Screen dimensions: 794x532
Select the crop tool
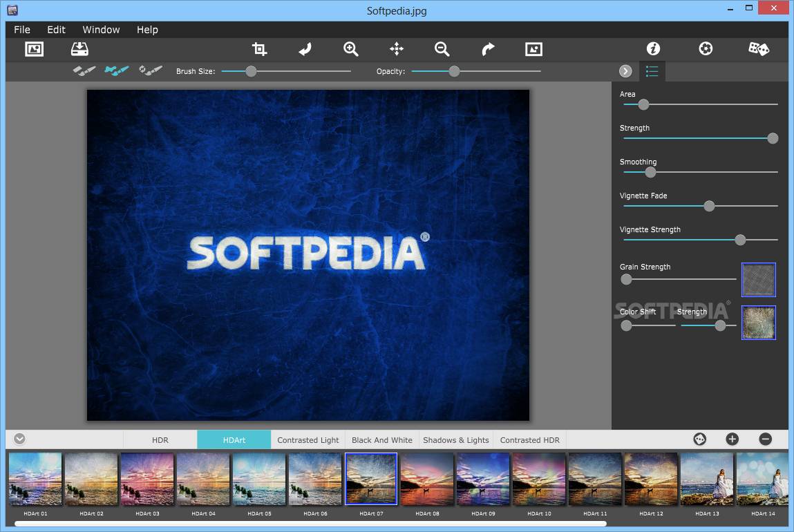pyautogui.click(x=259, y=49)
